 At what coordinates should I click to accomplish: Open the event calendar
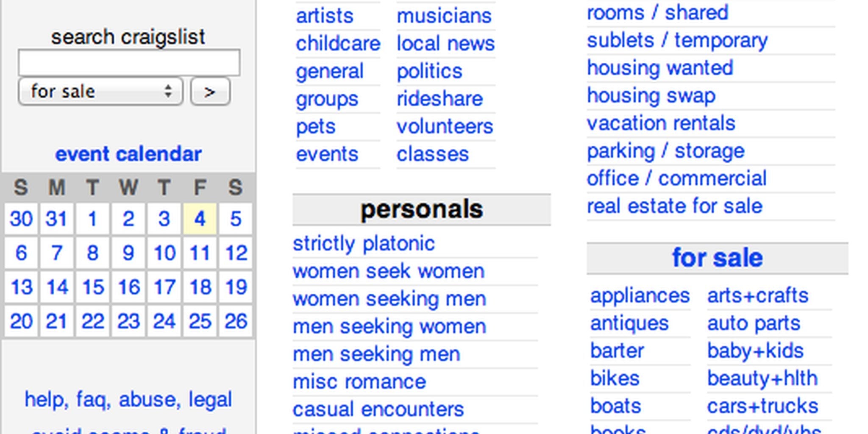pos(128,153)
